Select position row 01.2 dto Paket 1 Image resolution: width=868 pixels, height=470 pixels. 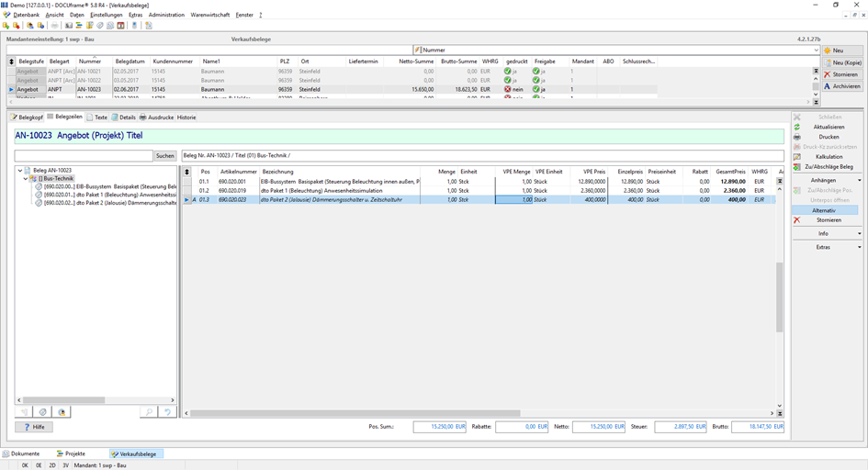(x=479, y=190)
